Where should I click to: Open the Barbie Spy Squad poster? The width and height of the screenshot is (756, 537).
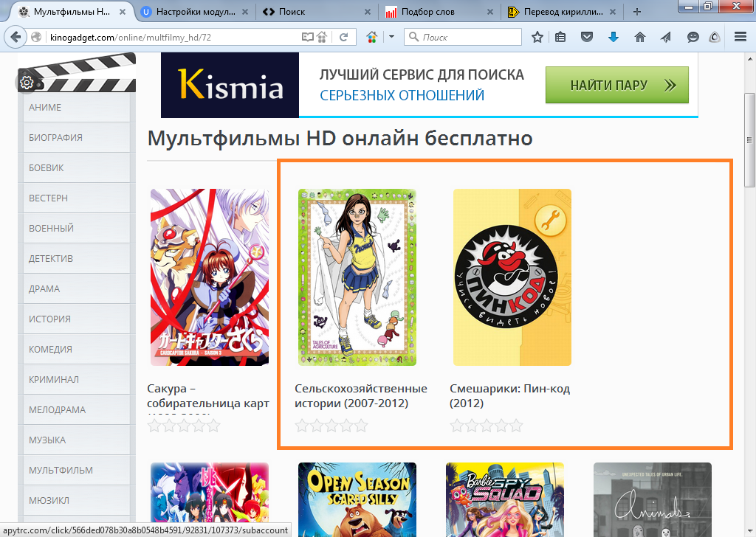505,500
